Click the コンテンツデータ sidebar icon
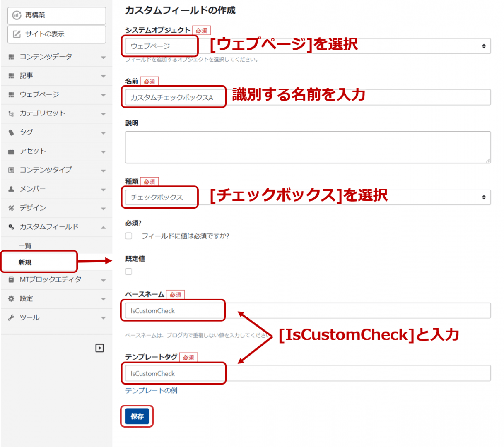504x447 pixels. (x=11, y=57)
